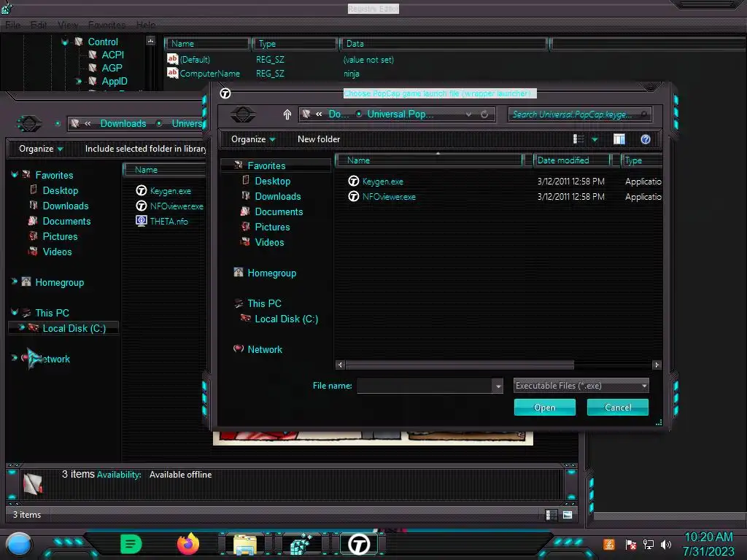Screen dimensions: 747x560
Task: Select Homegroup in dialog sidebar
Action: pyautogui.click(x=271, y=273)
